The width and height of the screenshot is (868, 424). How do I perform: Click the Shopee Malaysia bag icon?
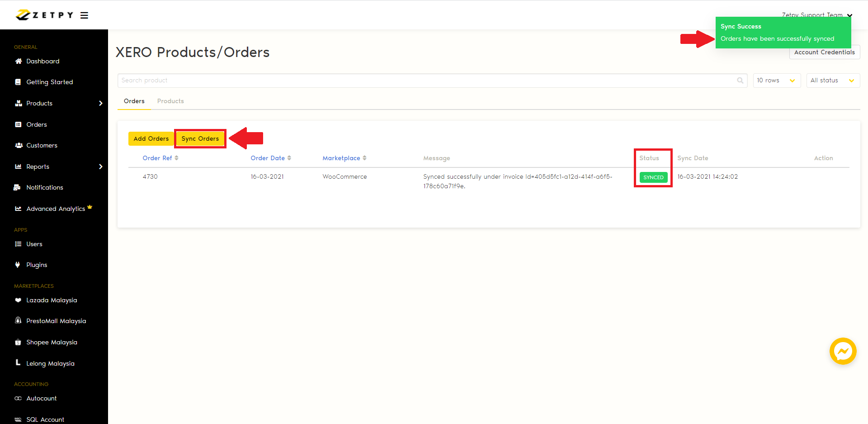coord(18,342)
